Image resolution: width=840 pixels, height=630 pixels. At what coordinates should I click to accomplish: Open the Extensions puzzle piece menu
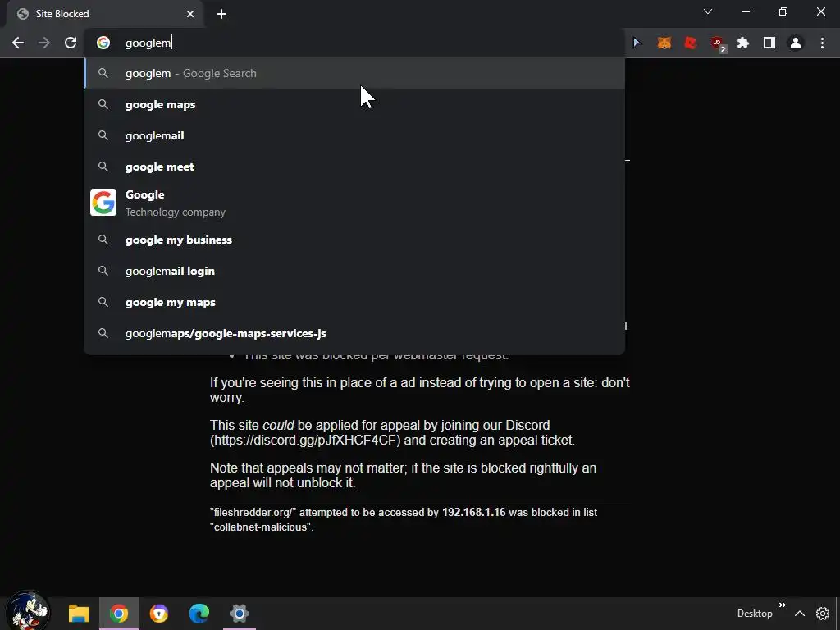click(743, 43)
